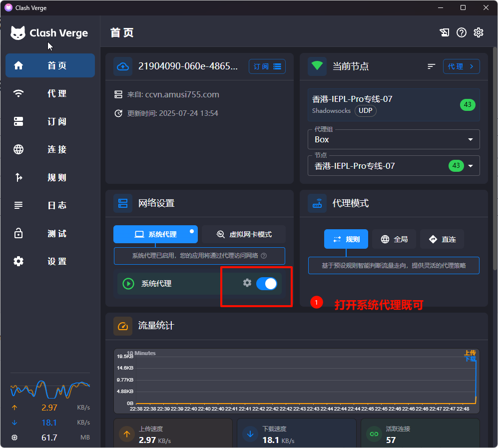
Task: Maximize the Clash Verge window
Action: click(463, 7)
